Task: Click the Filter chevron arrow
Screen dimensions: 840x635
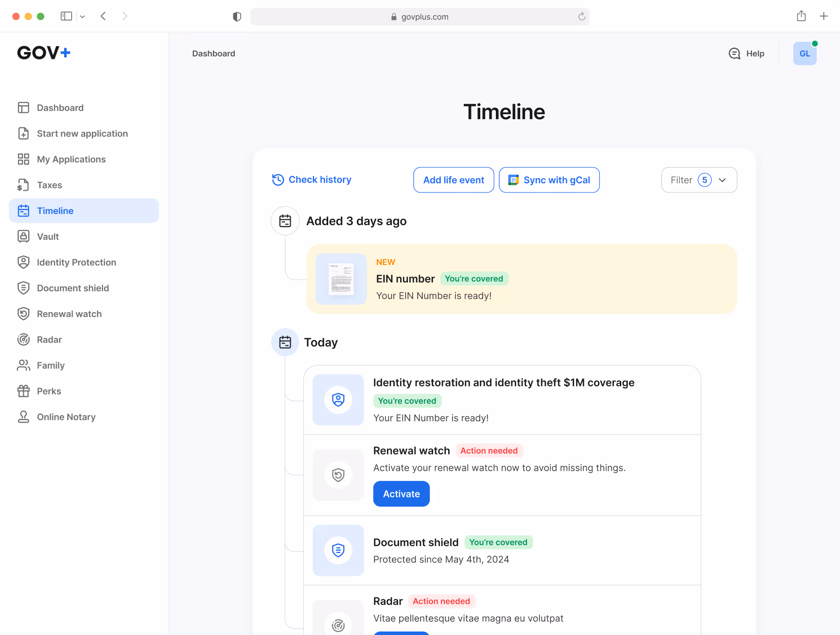Action: click(x=722, y=180)
